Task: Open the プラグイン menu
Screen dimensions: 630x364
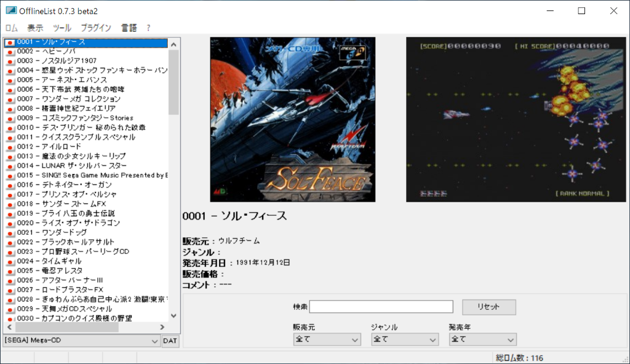Action: pyautogui.click(x=96, y=28)
